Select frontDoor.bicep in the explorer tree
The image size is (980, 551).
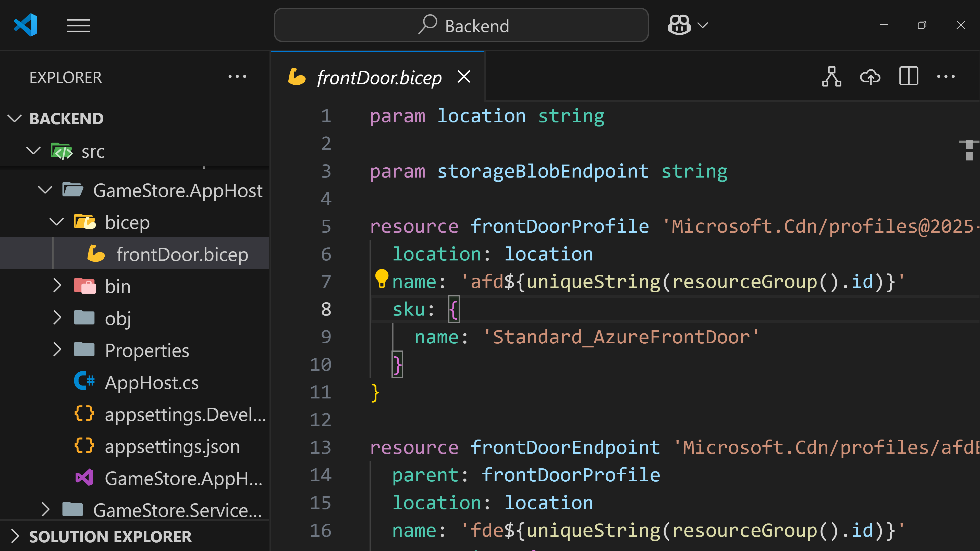(x=135, y=254)
